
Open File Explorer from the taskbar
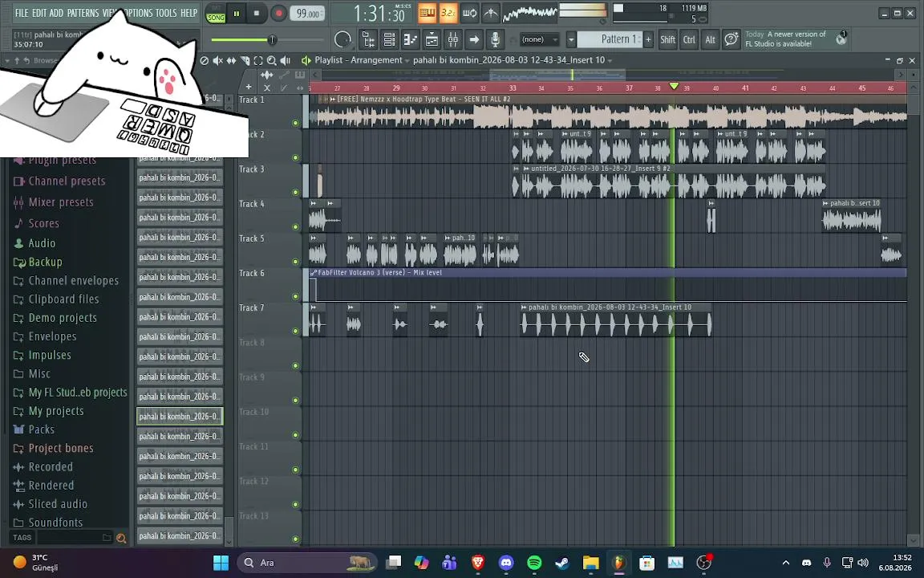(x=591, y=563)
